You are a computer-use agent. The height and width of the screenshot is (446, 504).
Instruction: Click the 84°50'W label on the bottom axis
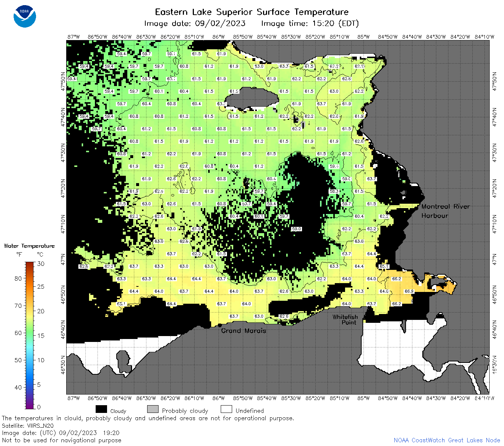(x=388, y=398)
